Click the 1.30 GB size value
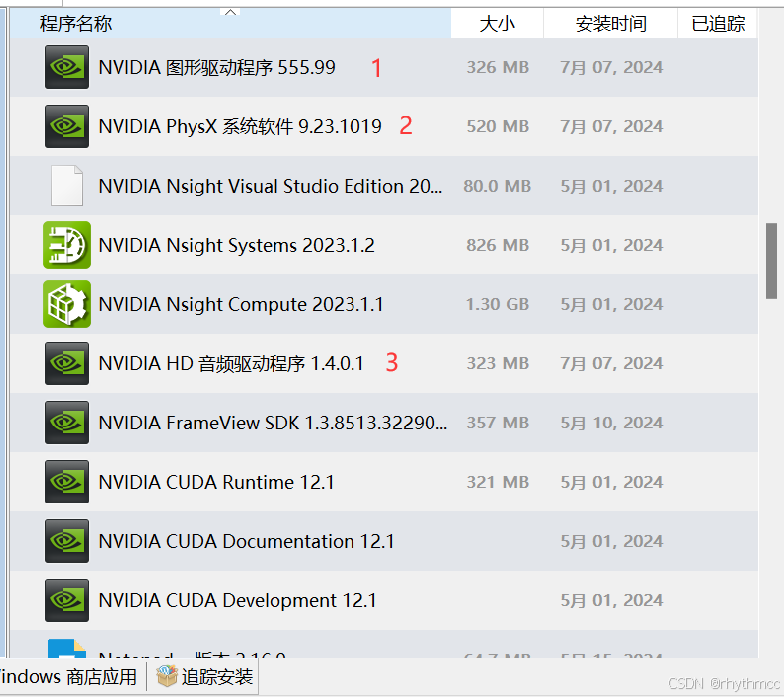The image size is (784, 697). tap(498, 304)
